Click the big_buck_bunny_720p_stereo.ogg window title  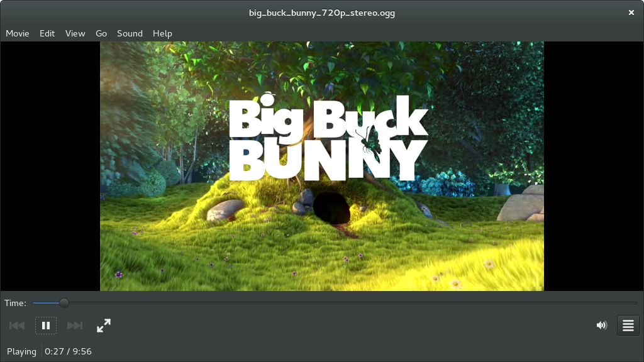coord(322,13)
